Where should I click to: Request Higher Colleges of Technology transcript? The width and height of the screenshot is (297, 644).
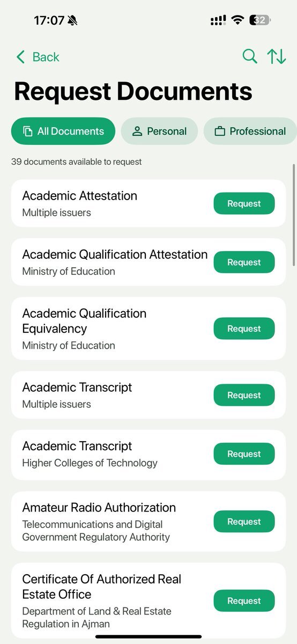click(244, 454)
